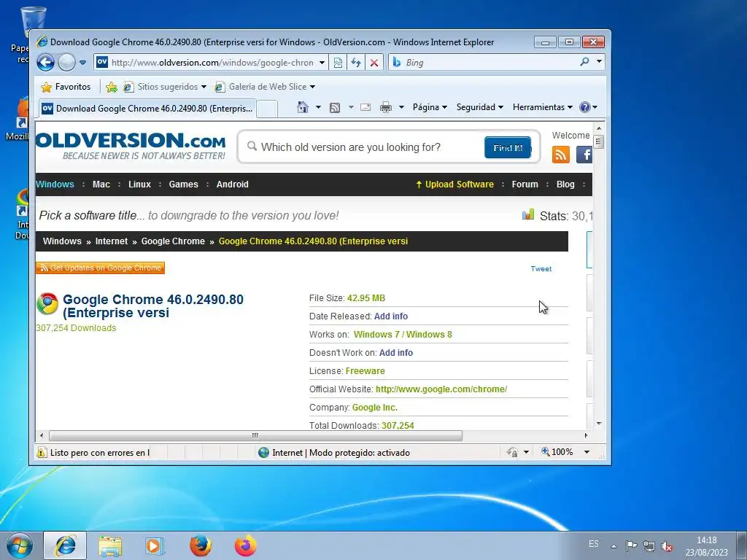Click Add info next to Doesn't Work on
The height and width of the screenshot is (560, 747).
pyautogui.click(x=396, y=353)
